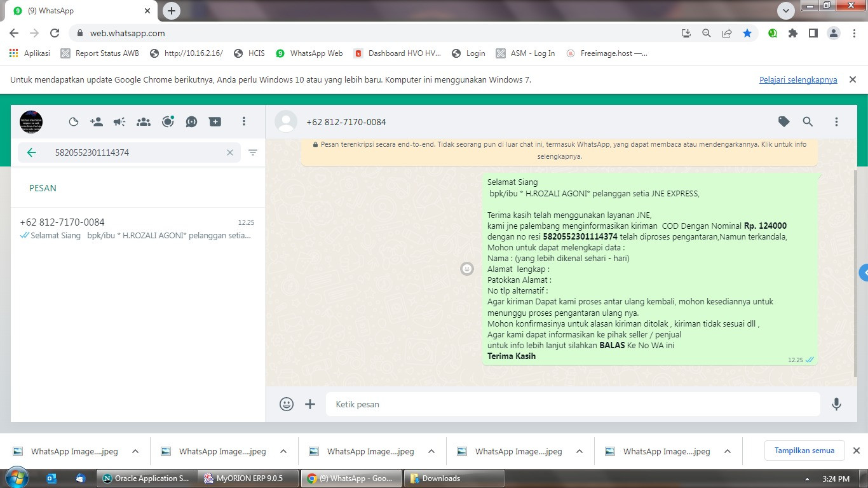Go back in Chrome browser

coord(14,33)
